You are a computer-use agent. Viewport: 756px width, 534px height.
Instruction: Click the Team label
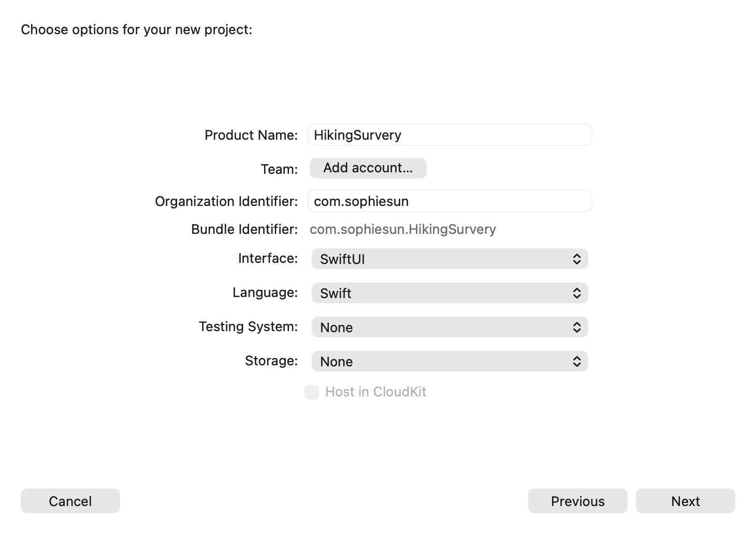(279, 169)
